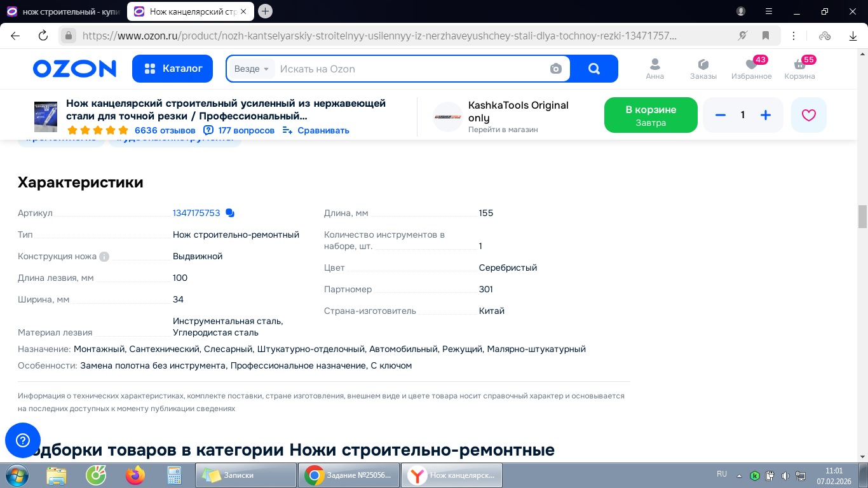Click the green В корзине button
The height and width of the screenshot is (488, 868).
tap(651, 115)
